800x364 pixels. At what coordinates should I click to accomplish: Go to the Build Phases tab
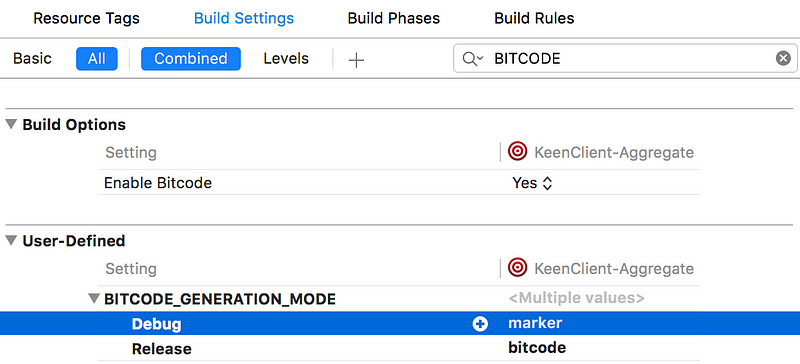393,18
